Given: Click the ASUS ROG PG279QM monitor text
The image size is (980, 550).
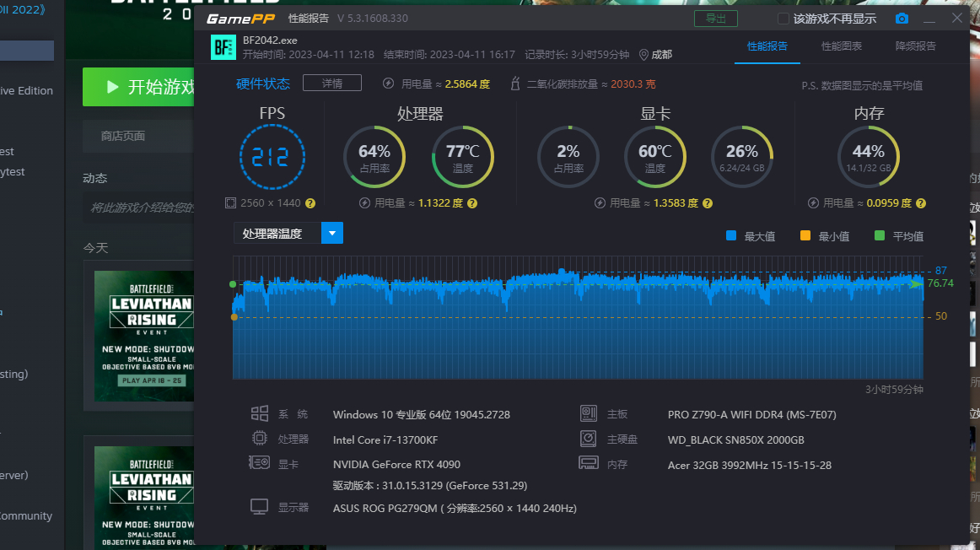Looking at the screenshot, I should (455, 508).
